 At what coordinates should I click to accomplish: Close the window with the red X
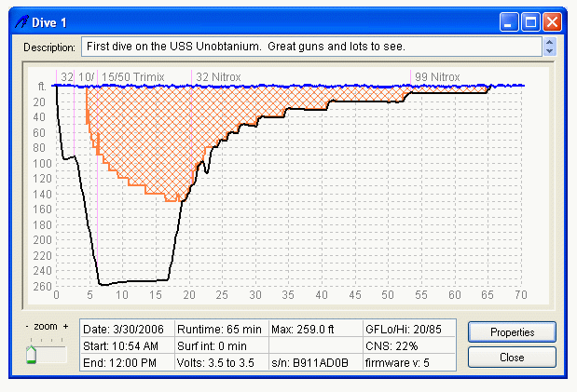(x=552, y=20)
